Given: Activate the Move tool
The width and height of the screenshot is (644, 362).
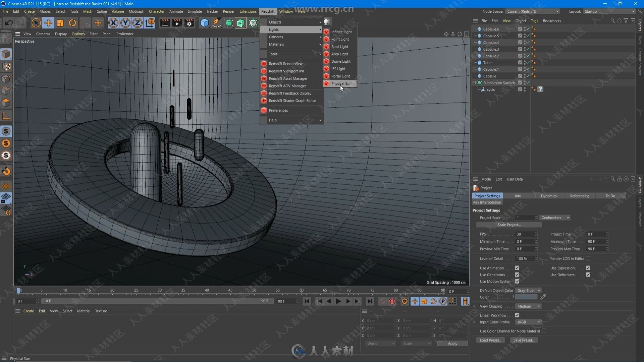Looking at the screenshot, I should point(48,23).
